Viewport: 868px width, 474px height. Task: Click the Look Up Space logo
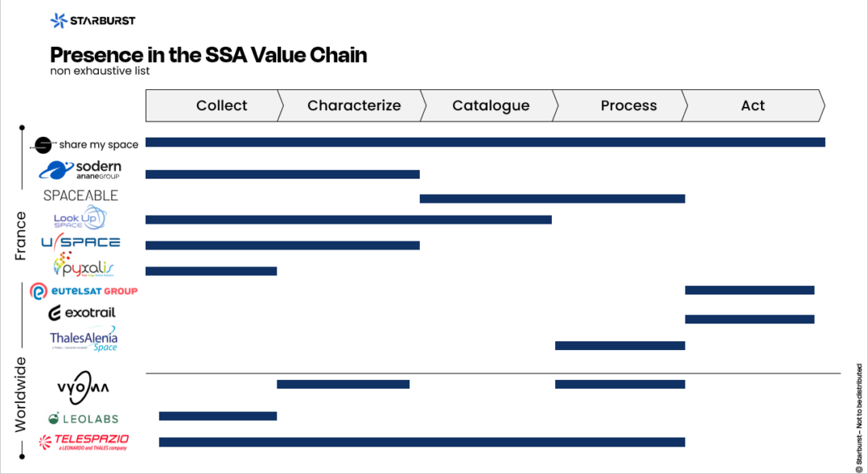tap(79, 218)
